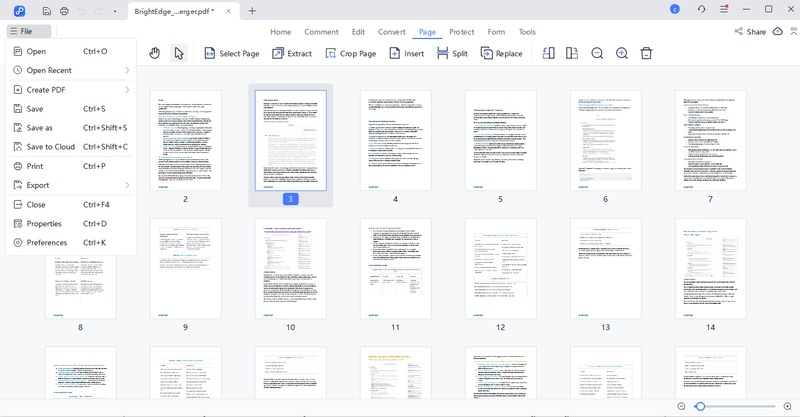Viewport: 800px width, 417px height.
Task: Rotate pages right icon
Action: point(572,53)
